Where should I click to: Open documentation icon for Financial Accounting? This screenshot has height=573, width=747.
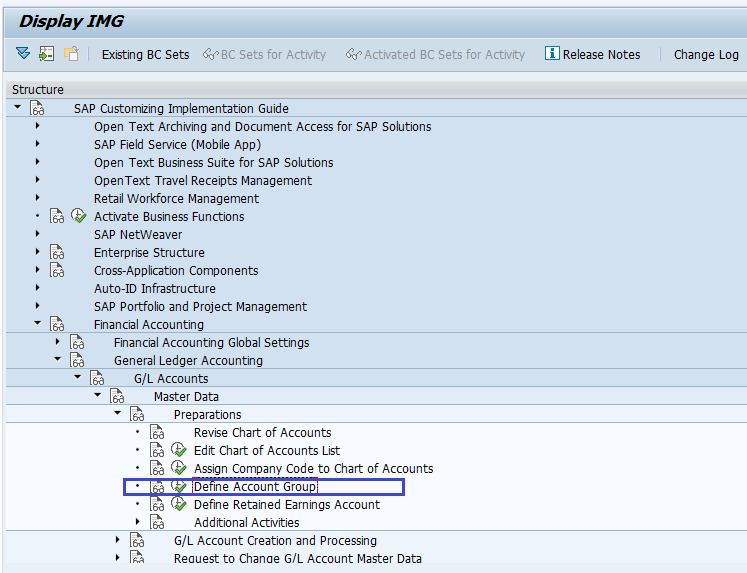(x=57, y=324)
